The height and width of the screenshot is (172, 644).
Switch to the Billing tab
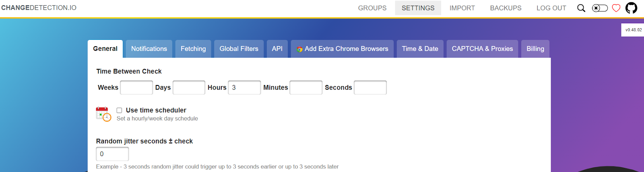[x=535, y=49]
